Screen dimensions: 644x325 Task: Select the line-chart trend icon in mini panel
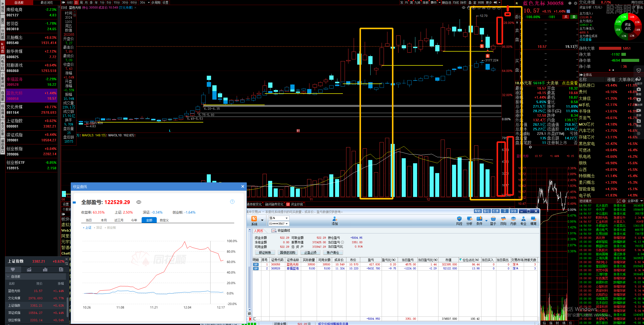click(x=29, y=269)
